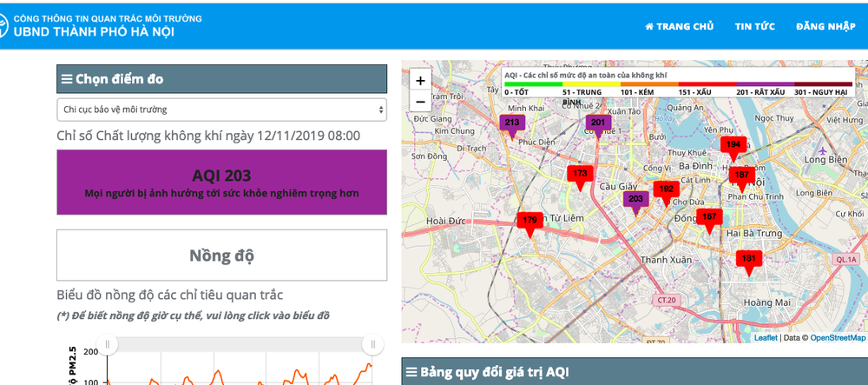Click the Long Biên district map label
Viewport: 868px width, 385px height.
click(825, 160)
